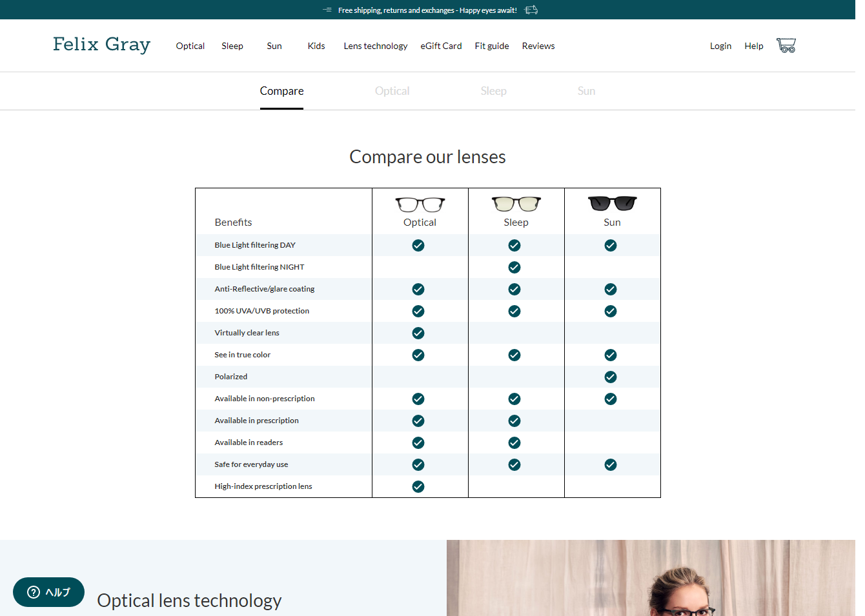Click Sun checkmark for Available in non-prescription
This screenshot has width=865, height=616.
point(611,399)
